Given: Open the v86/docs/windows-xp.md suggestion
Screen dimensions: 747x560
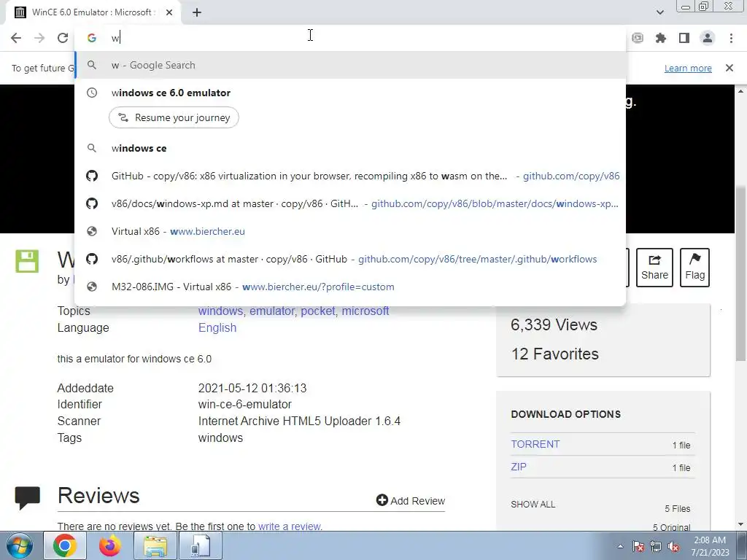Looking at the screenshot, I should [350, 203].
